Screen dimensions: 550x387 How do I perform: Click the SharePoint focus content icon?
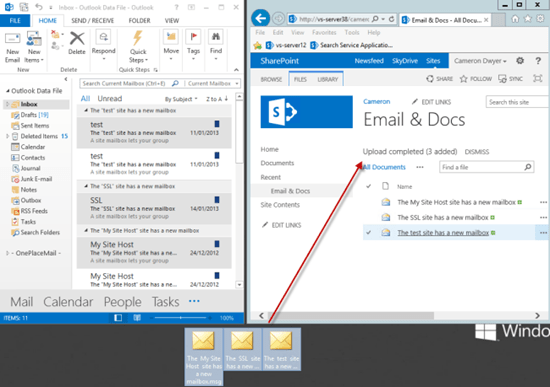coord(537,79)
